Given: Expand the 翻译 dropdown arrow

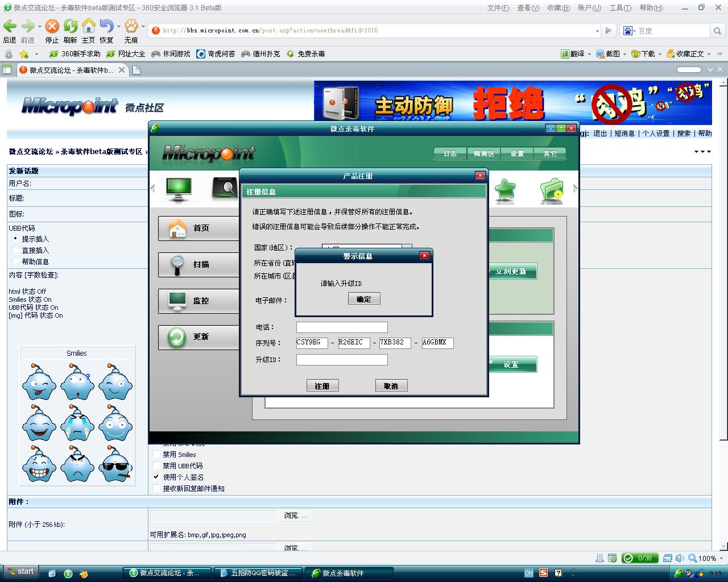Looking at the screenshot, I should [589, 54].
